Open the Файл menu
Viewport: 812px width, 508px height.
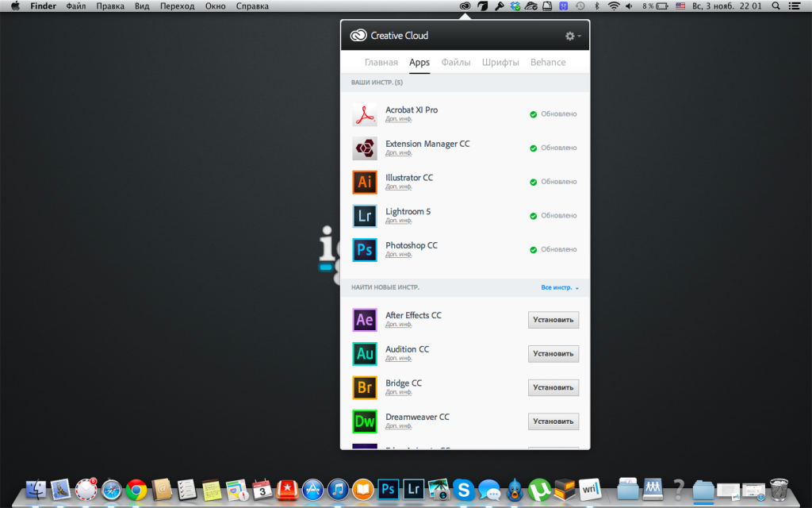tap(76, 6)
